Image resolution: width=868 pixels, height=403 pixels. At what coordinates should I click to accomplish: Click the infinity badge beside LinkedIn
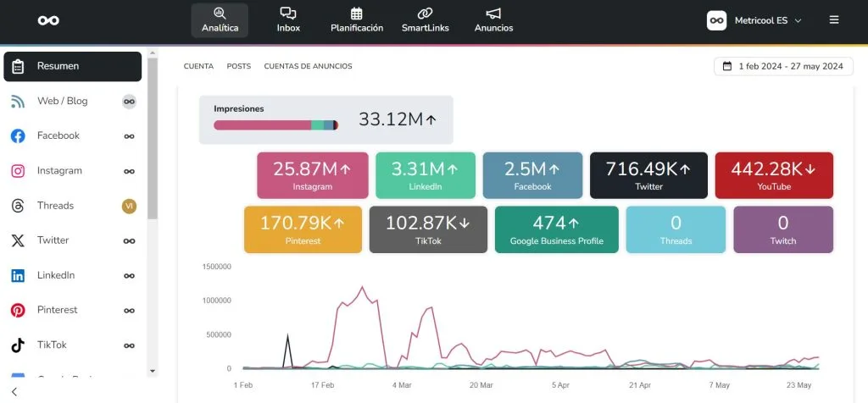[x=129, y=276]
